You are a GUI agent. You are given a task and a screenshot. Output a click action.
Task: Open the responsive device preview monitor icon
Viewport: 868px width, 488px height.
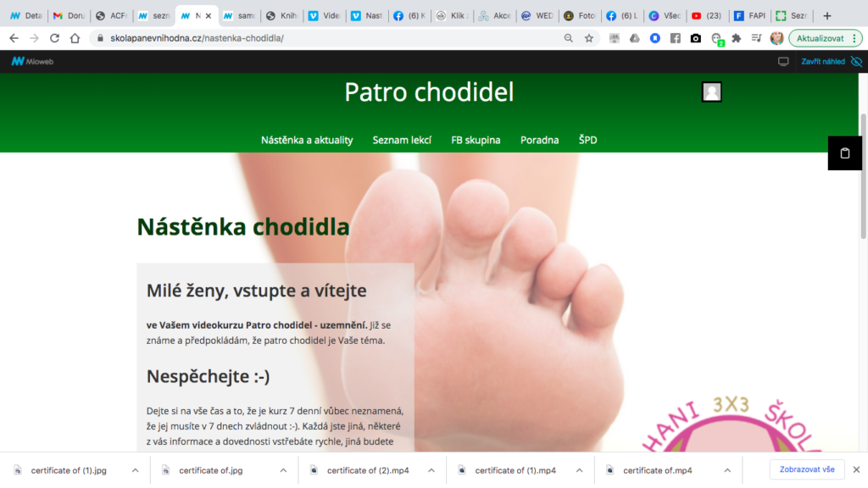(x=783, y=61)
